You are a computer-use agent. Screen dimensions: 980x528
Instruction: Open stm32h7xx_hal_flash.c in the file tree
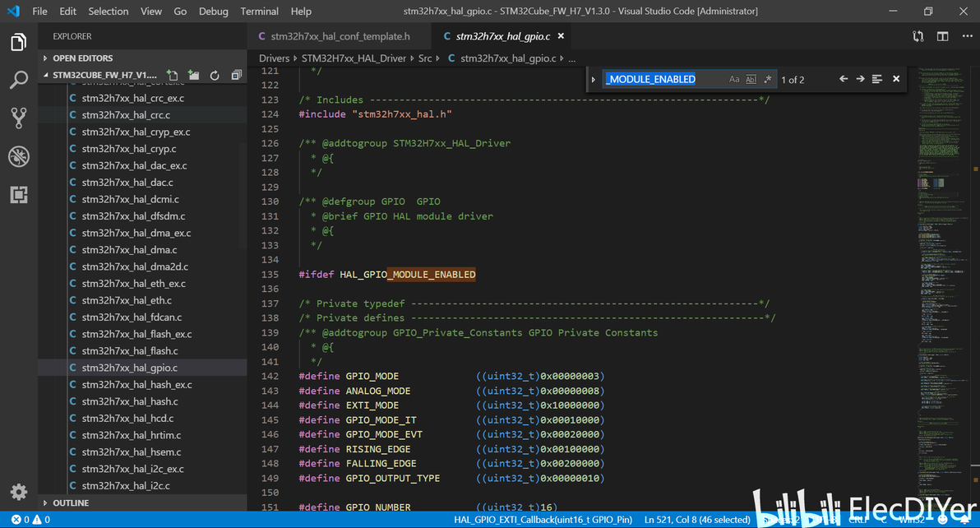[129, 351]
